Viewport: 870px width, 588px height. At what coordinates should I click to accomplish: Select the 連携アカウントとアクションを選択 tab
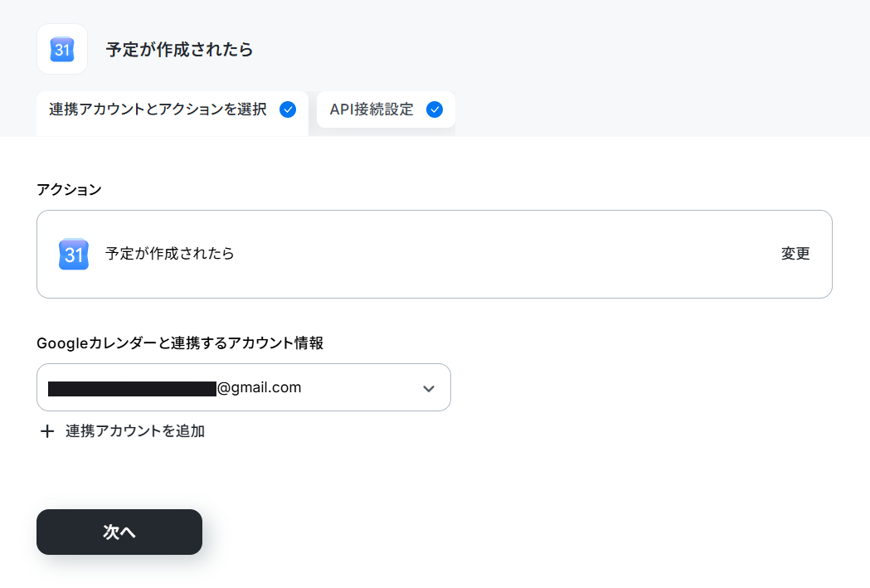172,113
